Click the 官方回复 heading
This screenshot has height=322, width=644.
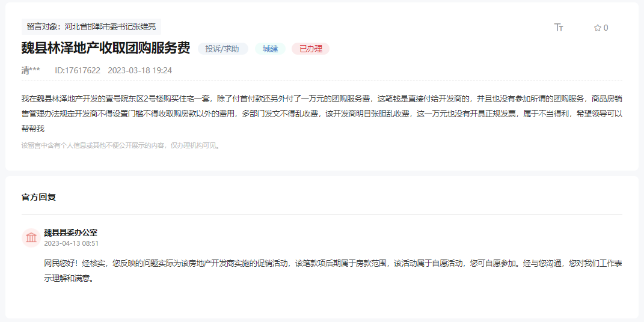point(38,197)
